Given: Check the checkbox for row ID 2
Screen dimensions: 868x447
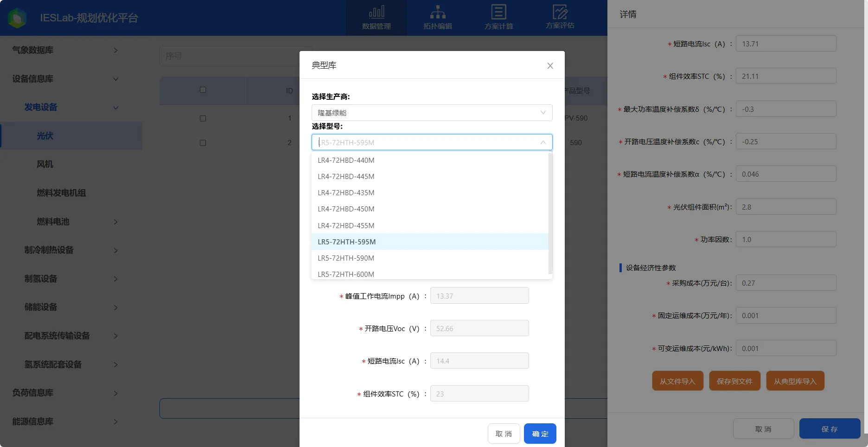Looking at the screenshot, I should tap(203, 143).
